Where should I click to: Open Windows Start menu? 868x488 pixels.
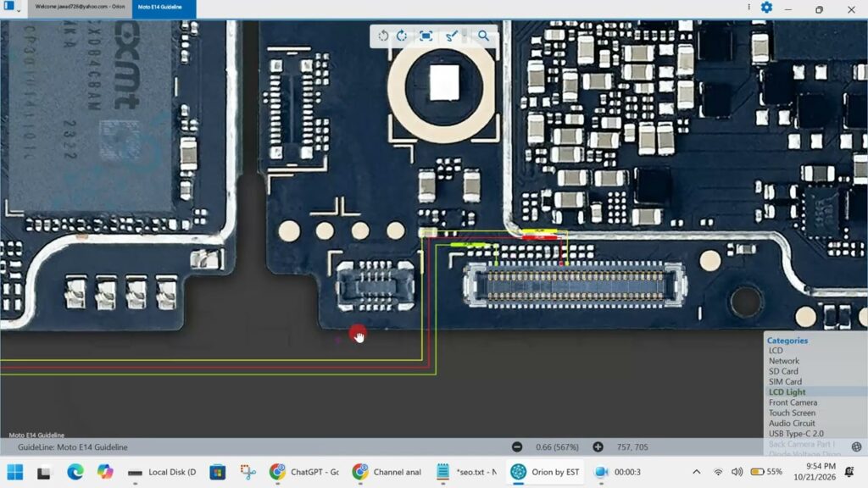15,472
